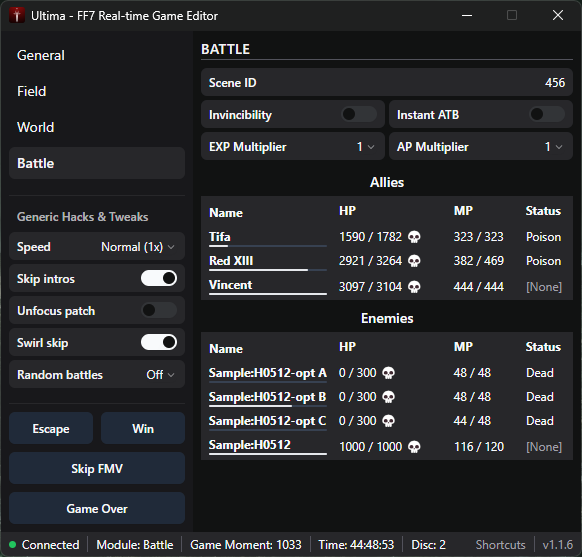
Task: Click the v1.1.6 version label
Action: tap(558, 545)
